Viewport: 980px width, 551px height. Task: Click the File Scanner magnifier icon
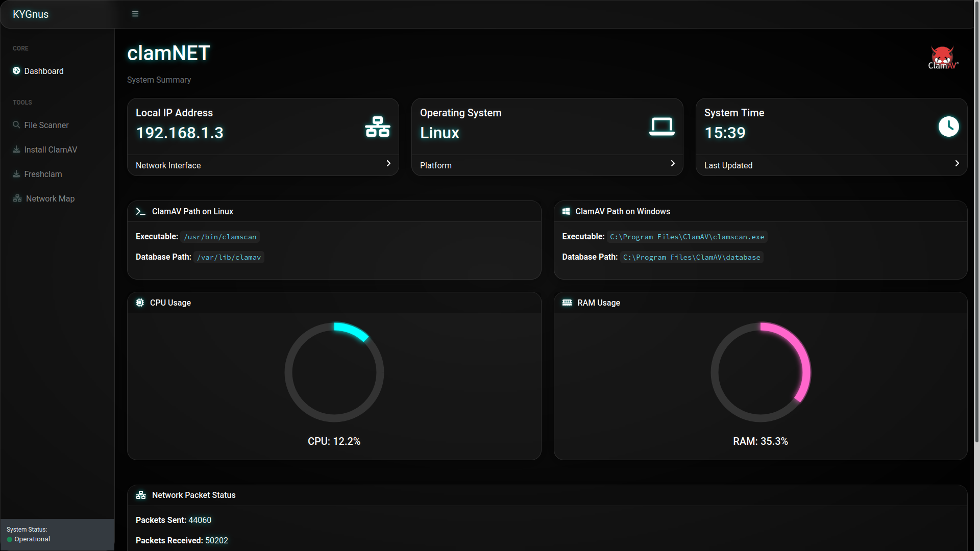16,125
